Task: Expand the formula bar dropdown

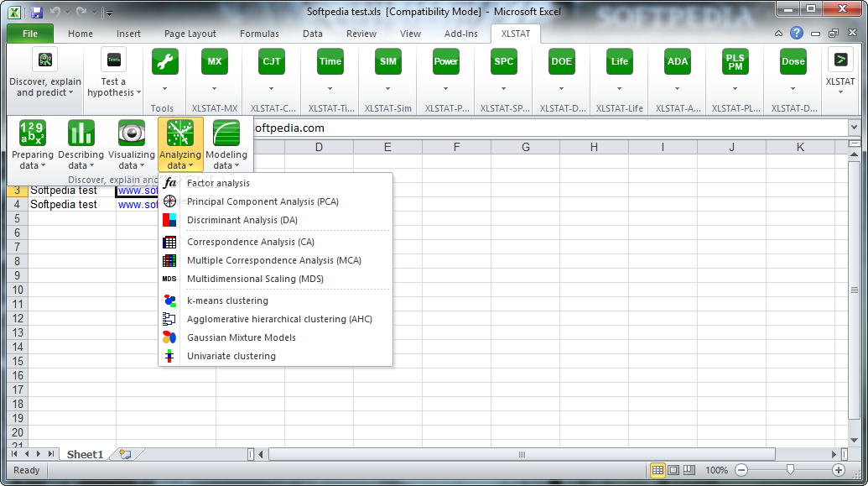Action: pyautogui.click(x=854, y=128)
